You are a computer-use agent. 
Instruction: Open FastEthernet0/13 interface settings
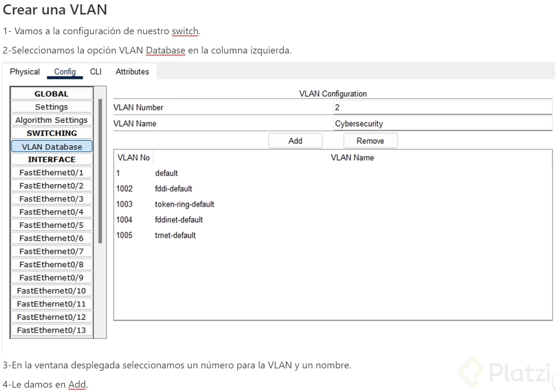point(51,330)
